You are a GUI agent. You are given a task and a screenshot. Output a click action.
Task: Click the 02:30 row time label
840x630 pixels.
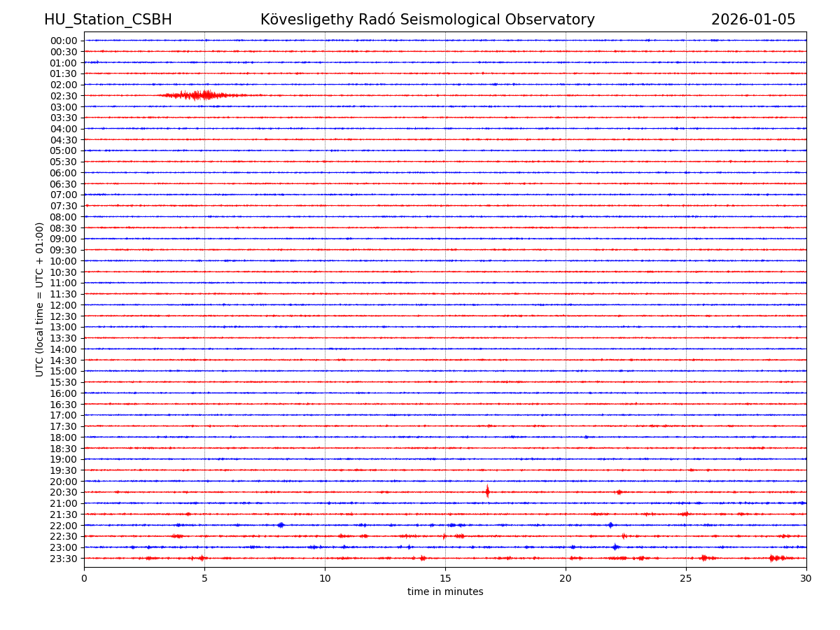tap(64, 96)
